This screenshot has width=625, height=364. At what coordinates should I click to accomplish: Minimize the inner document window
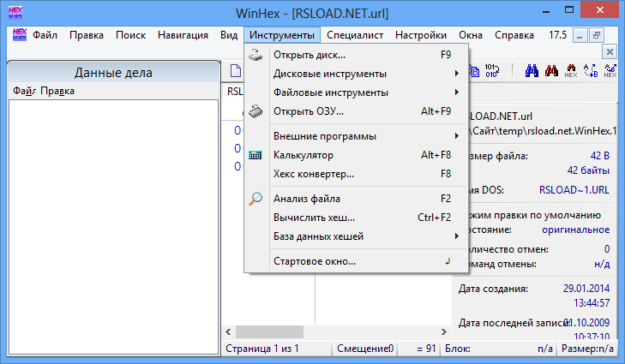tap(580, 35)
